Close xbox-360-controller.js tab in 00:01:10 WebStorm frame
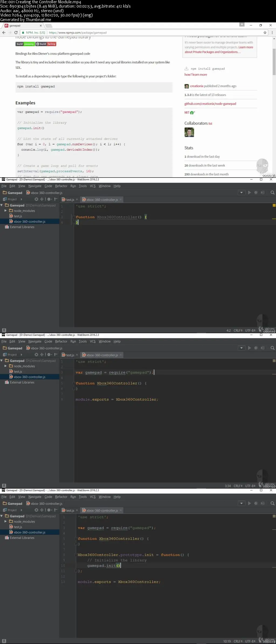 pyautogui.click(x=121, y=200)
